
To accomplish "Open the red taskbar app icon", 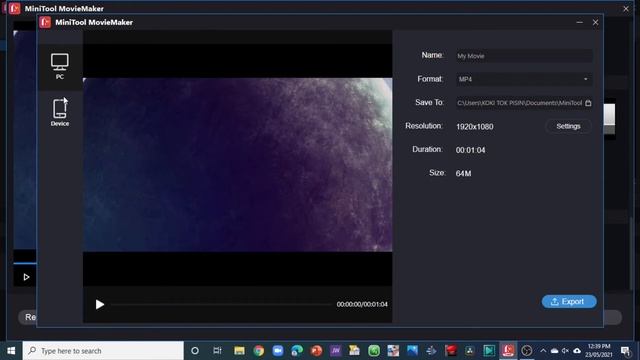I will click(451, 351).
